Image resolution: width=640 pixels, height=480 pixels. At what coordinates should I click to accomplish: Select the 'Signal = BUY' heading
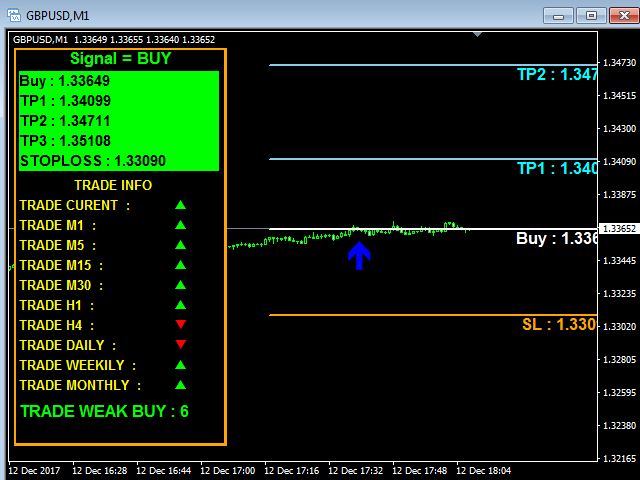120,59
